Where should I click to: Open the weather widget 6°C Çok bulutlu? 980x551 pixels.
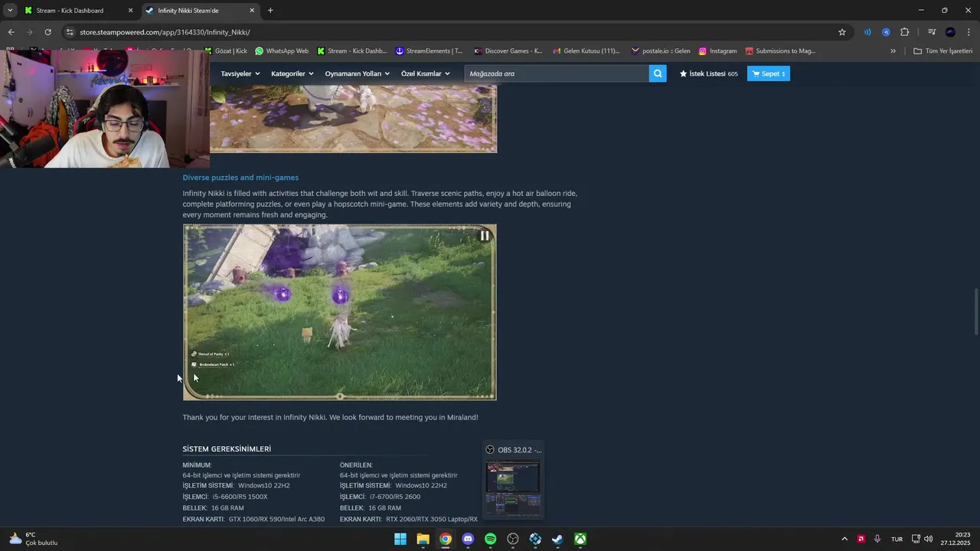coord(33,539)
